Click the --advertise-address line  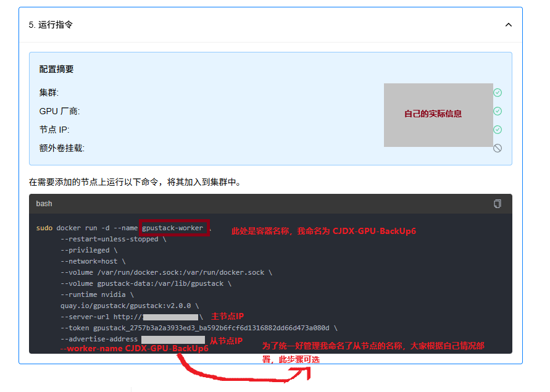pos(133,340)
